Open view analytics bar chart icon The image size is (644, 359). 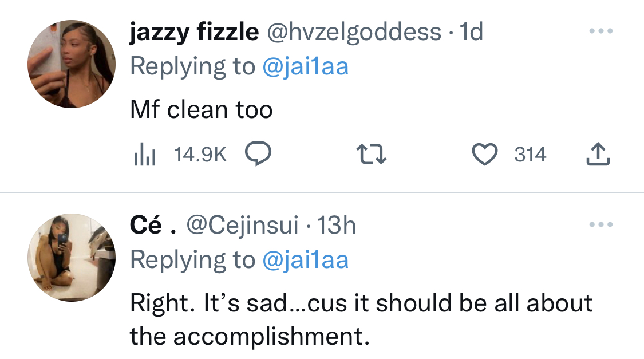tap(145, 155)
